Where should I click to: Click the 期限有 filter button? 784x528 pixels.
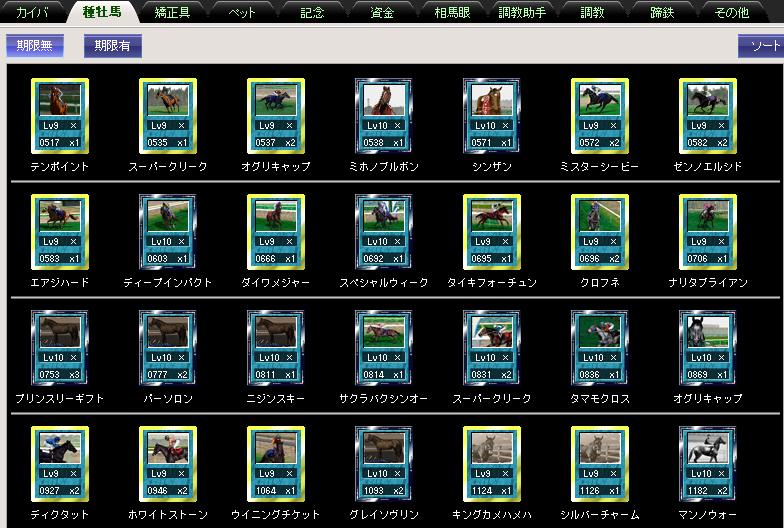click(x=113, y=46)
